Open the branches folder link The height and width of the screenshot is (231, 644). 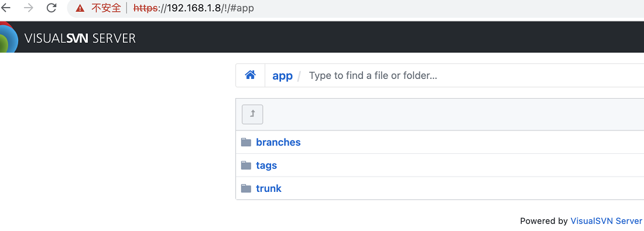(278, 142)
